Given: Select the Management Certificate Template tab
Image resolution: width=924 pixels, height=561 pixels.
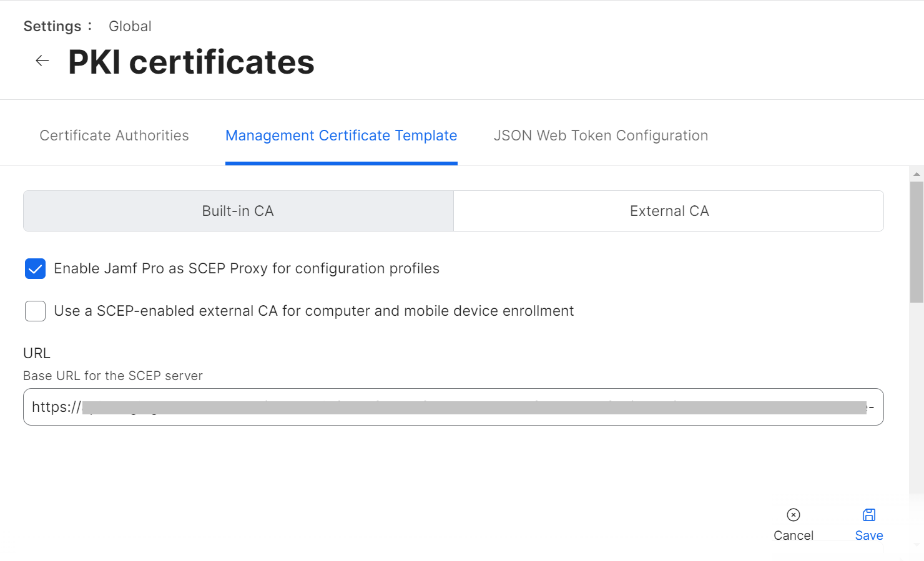Looking at the screenshot, I should coord(341,135).
